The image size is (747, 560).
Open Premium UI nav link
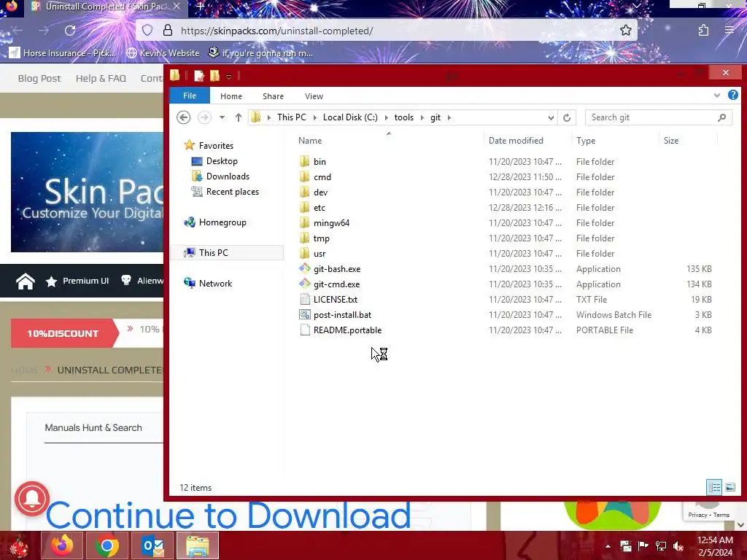pyautogui.click(x=78, y=281)
